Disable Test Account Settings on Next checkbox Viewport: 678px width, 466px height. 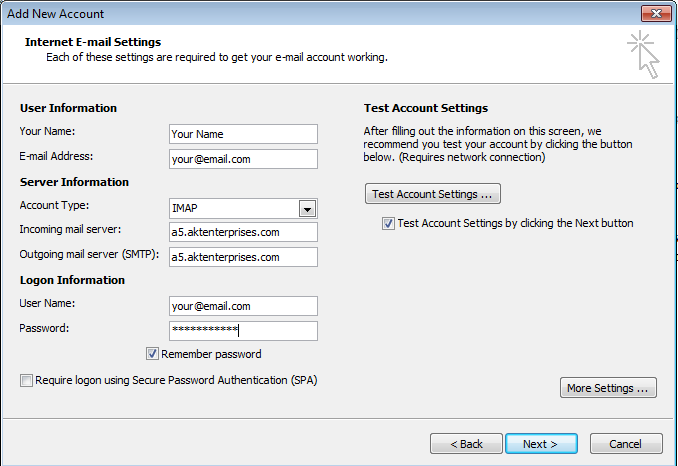pyautogui.click(x=388, y=224)
